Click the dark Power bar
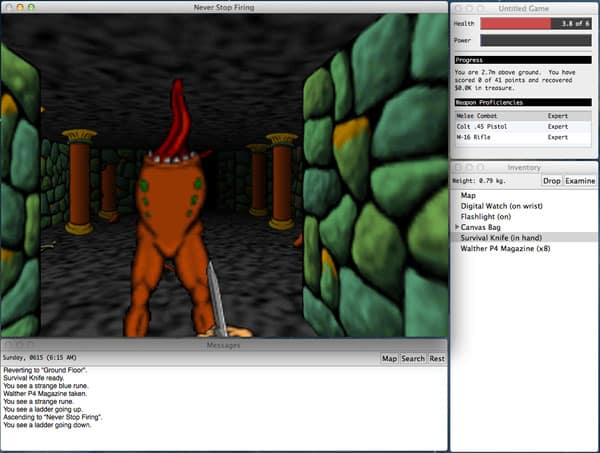600x453 pixels. [x=537, y=41]
